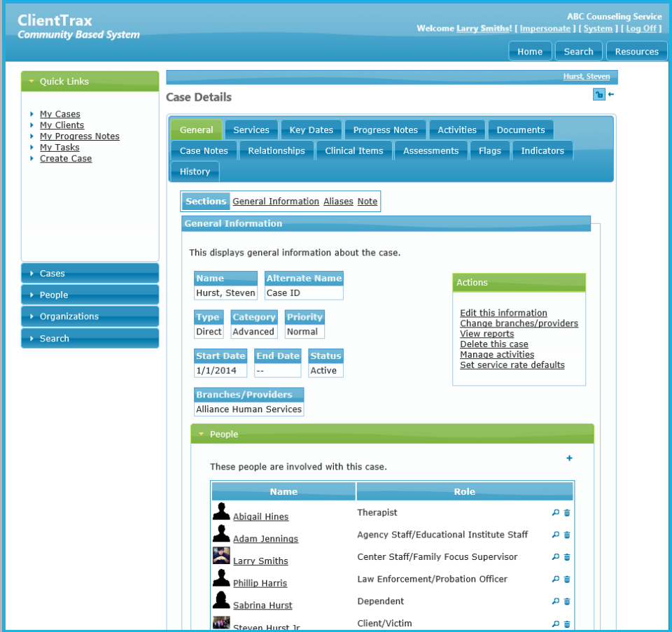672x632 pixels.
Task: Delete Adam Jennings using the trash icon
Action: coord(567,535)
